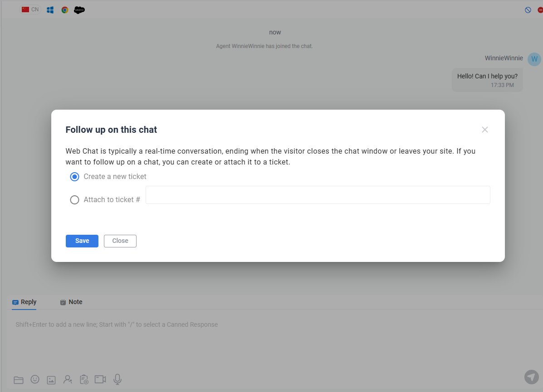
Task: Click the clipboard with plus icon
Action: [84, 379]
